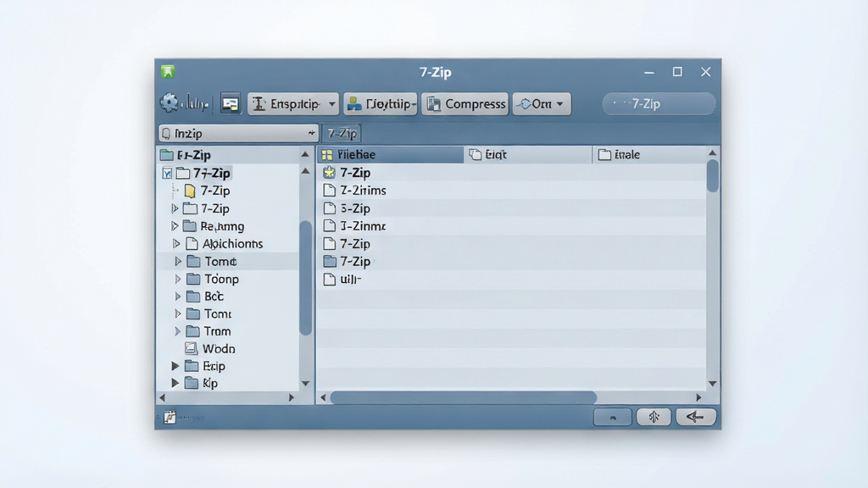Click the Toonp folder icon

[193, 279]
